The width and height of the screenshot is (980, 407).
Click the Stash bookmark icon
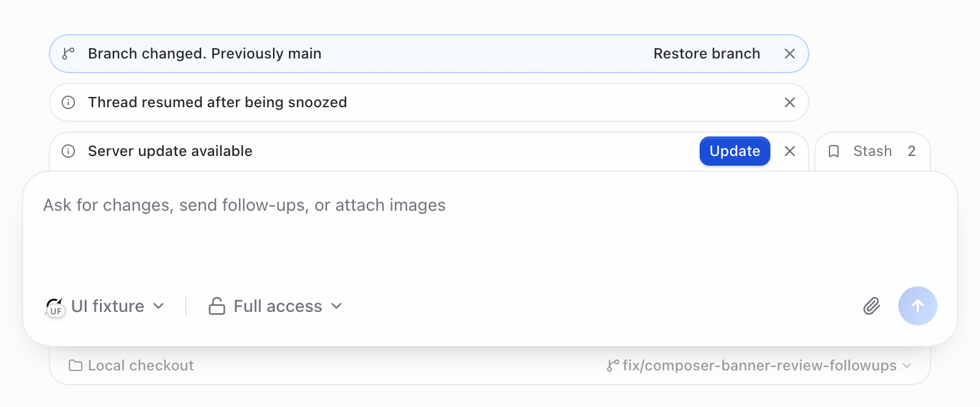coord(834,151)
